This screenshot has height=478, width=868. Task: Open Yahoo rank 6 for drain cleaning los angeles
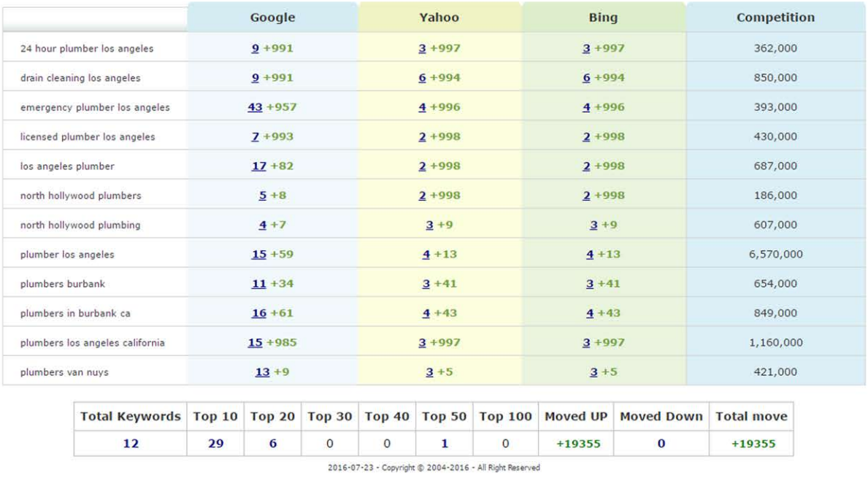click(x=423, y=77)
